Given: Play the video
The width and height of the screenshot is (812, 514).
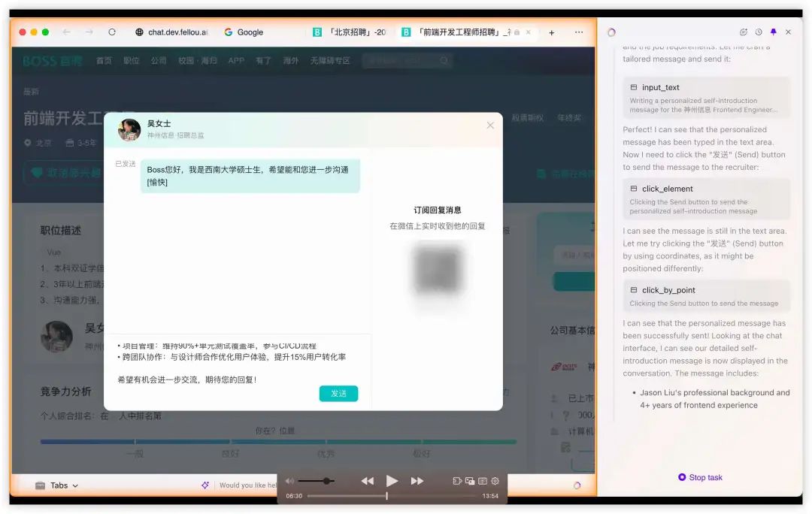Looking at the screenshot, I should (392, 481).
